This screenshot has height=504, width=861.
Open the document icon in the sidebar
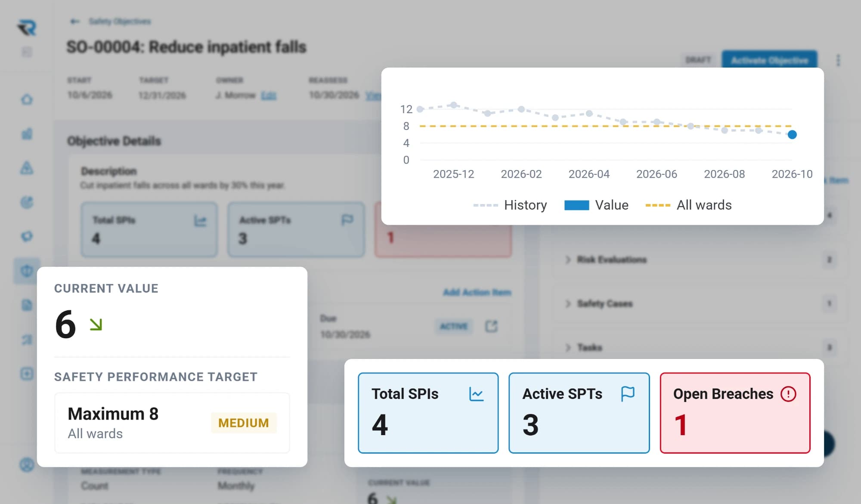pos(27,305)
